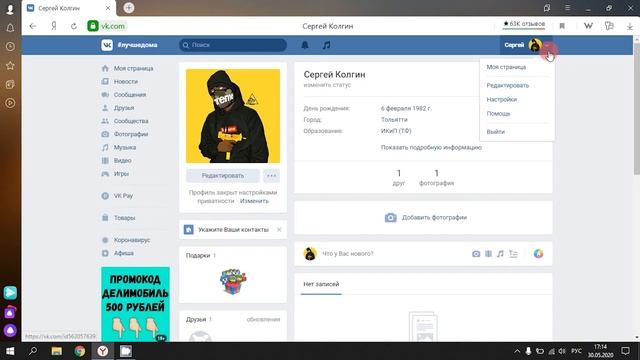The height and width of the screenshot is (360, 640).
Task: Click the article editor icon in post box
Action: tap(513, 254)
